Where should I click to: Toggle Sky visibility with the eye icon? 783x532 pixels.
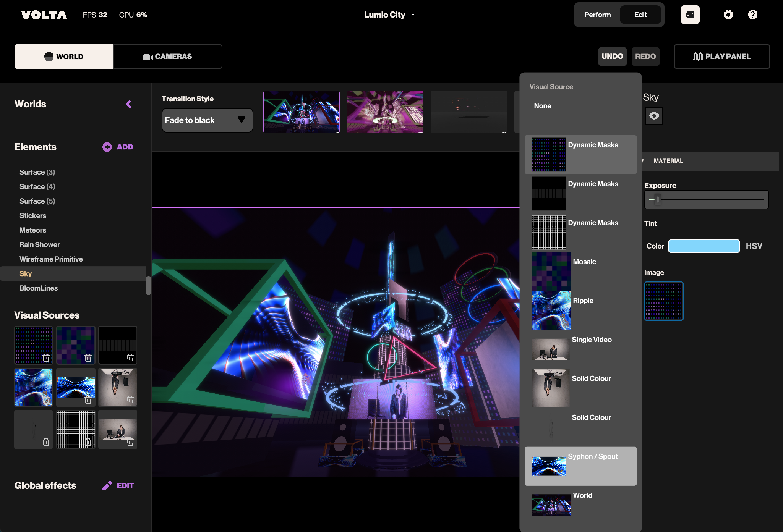tap(654, 116)
